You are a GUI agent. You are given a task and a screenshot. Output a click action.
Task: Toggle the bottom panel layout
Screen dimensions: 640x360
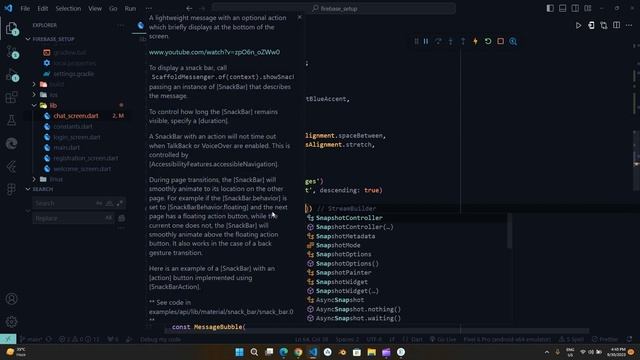tap(562, 8)
